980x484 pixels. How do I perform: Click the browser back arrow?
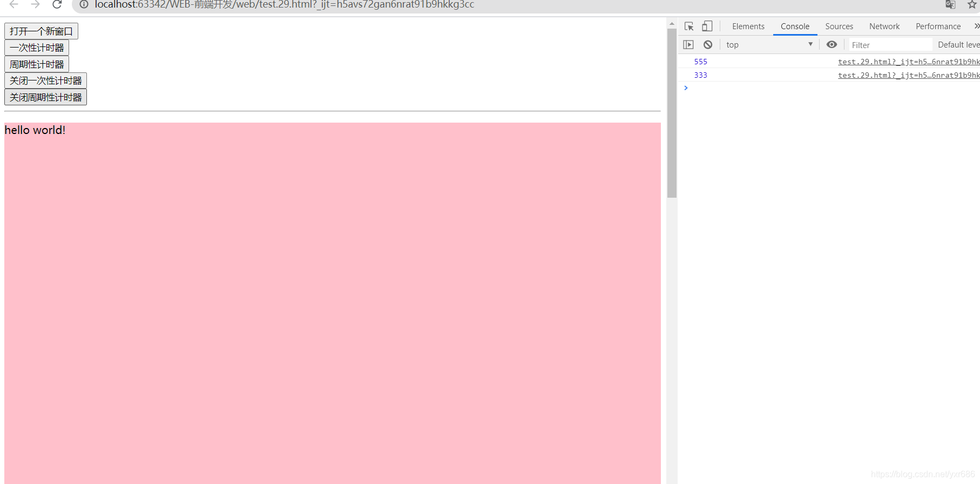14,4
